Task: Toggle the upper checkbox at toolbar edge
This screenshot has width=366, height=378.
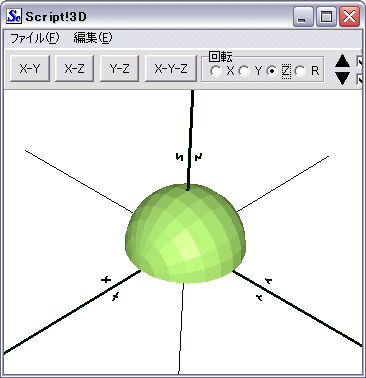Action: tap(360, 62)
